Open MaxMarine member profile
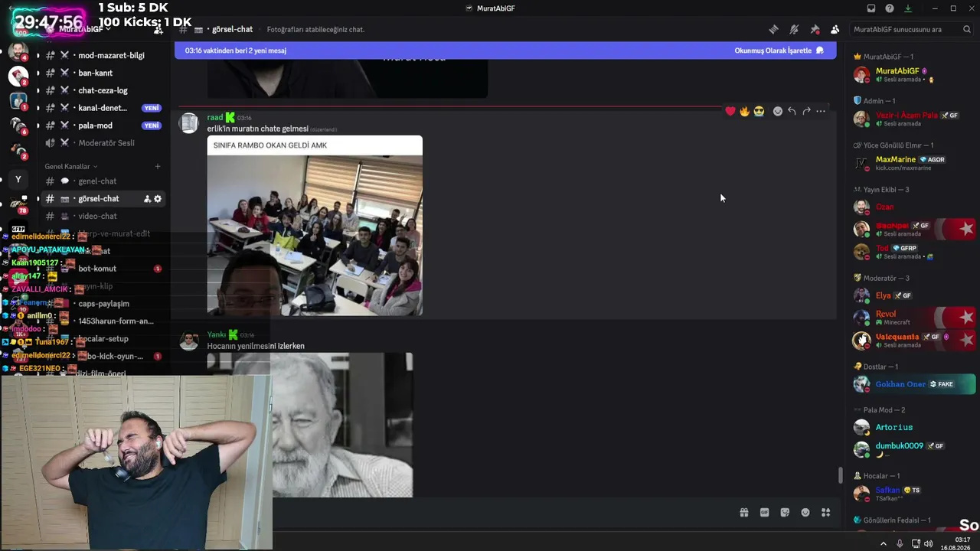 [x=914, y=163]
